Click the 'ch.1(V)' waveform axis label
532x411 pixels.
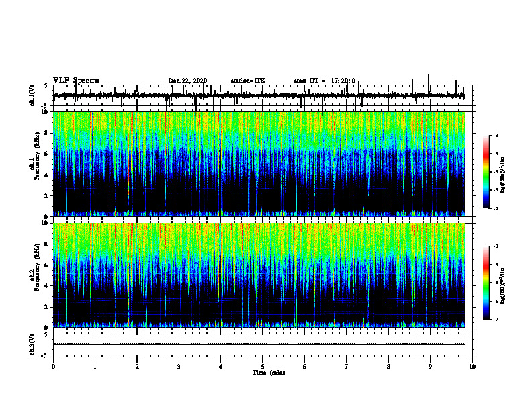click(x=32, y=95)
